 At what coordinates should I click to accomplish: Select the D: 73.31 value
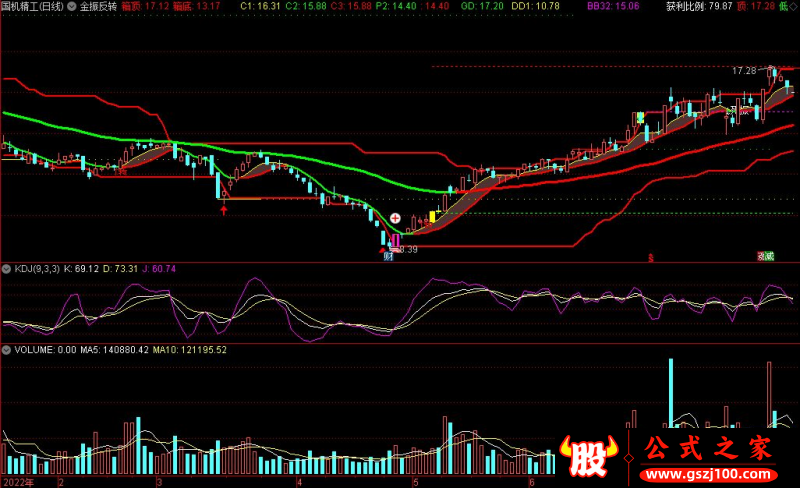click(120, 269)
